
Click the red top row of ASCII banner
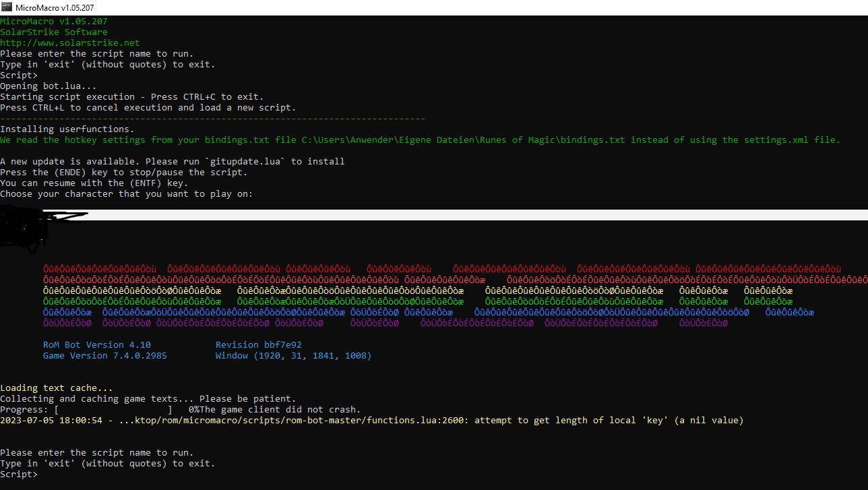[441, 270]
